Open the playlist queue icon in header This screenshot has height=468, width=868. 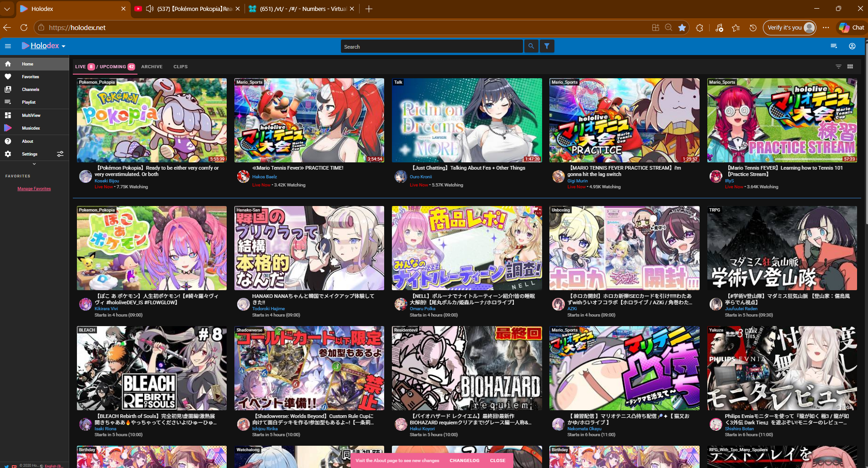point(834,46)
